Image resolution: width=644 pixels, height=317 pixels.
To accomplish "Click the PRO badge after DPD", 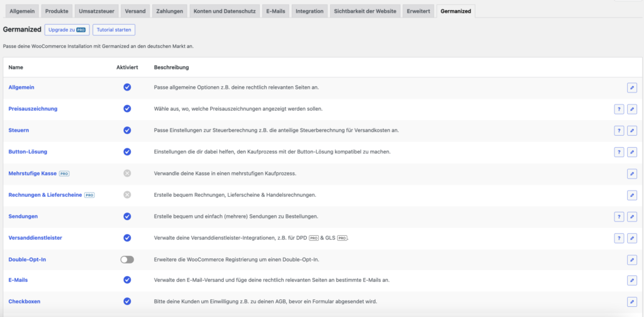I will click(314, 238).
